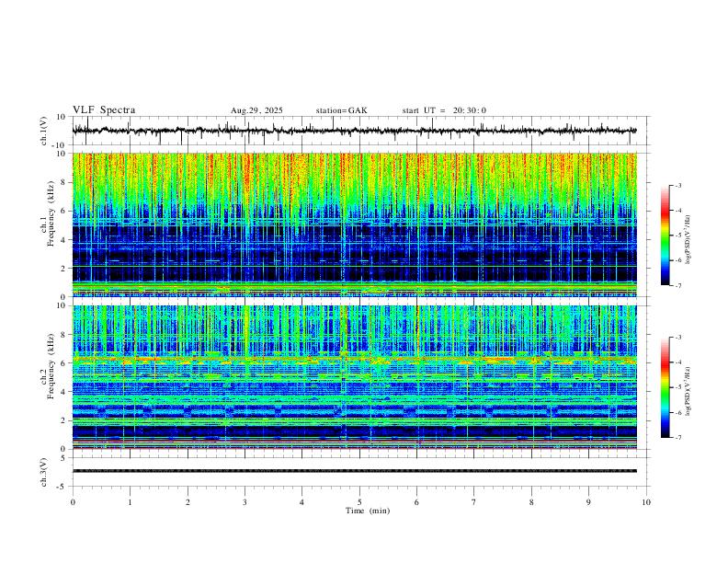The height and width of the screenshot is (563, 728).
Task: Click the "9" minute tick label
Action: coord(588,502)
